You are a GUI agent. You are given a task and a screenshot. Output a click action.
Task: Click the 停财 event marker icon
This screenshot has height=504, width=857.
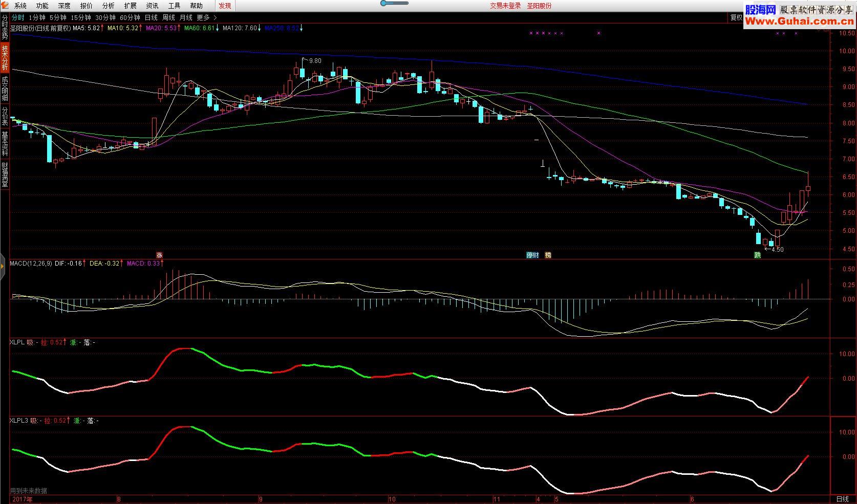pos(533,255)
